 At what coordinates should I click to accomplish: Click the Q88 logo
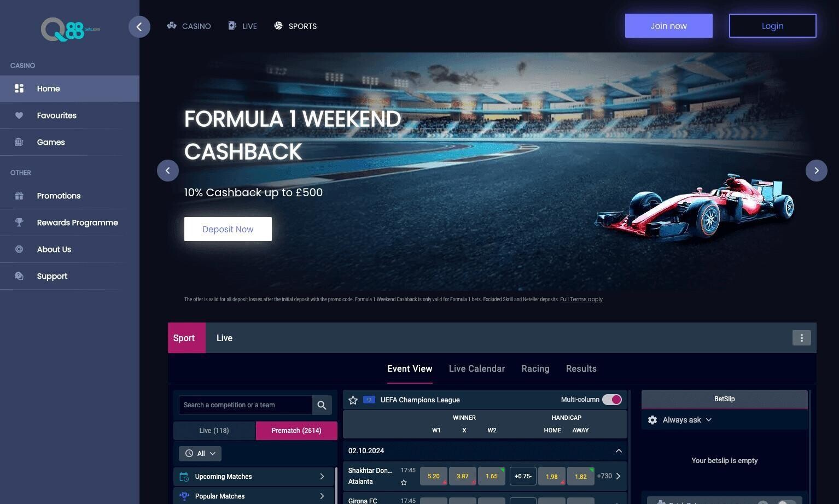coord(70,30)
